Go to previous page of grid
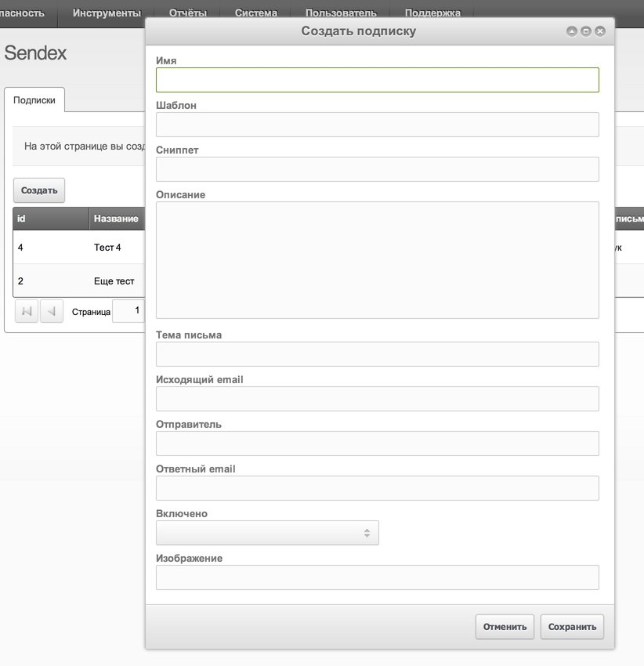 (51, 311)
